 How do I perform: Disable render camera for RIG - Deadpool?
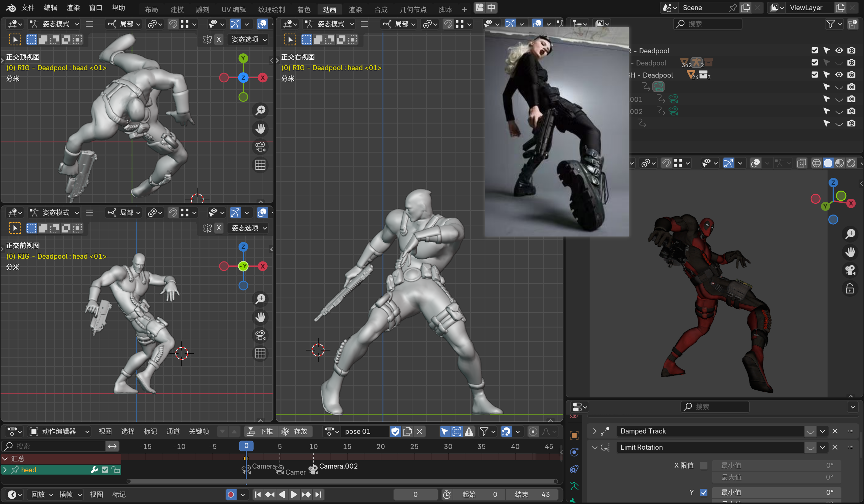[851, 50]
